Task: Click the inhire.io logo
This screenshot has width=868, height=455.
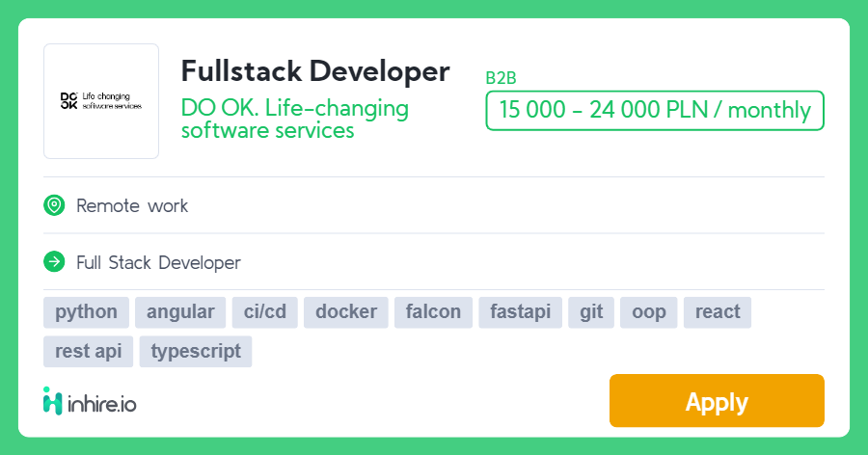Action: [90, 401]
